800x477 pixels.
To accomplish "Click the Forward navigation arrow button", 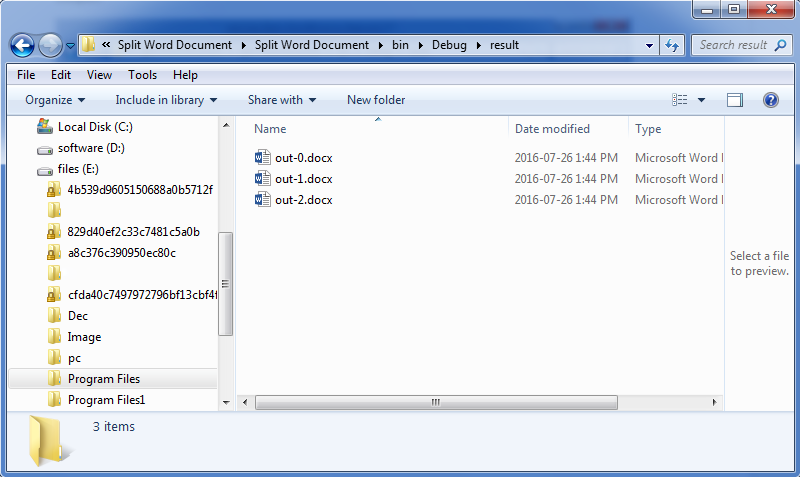I will [50, 45].
